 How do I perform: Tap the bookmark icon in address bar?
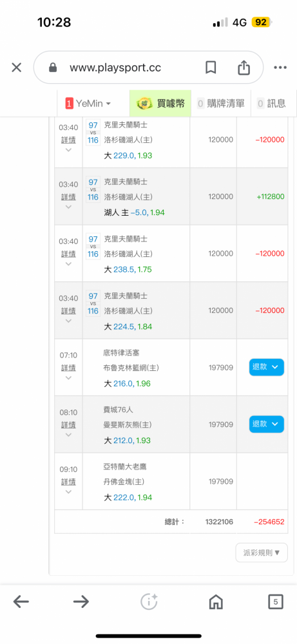point(211,68)
